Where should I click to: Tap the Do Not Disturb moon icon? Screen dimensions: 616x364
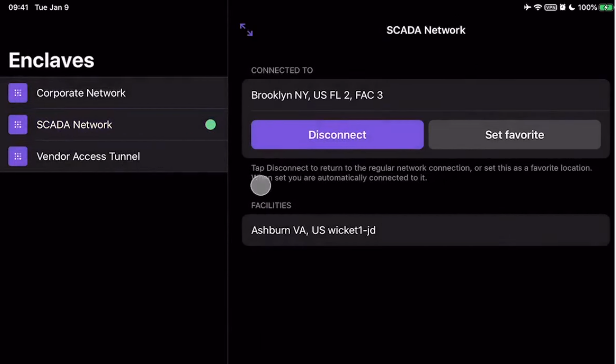pos(572,7)
